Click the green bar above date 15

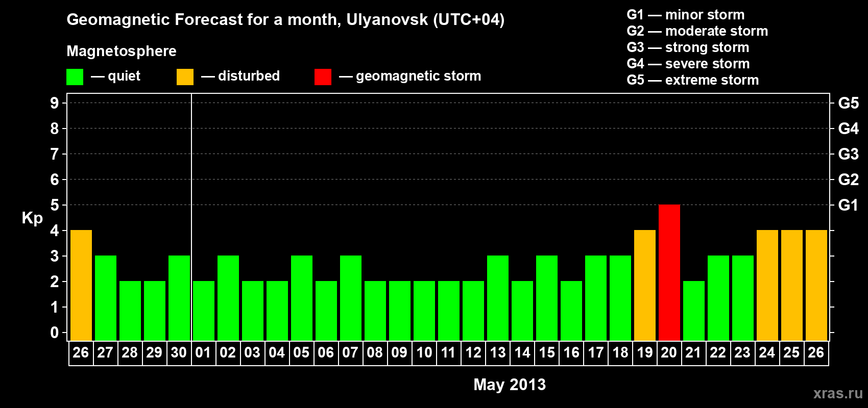546,298
